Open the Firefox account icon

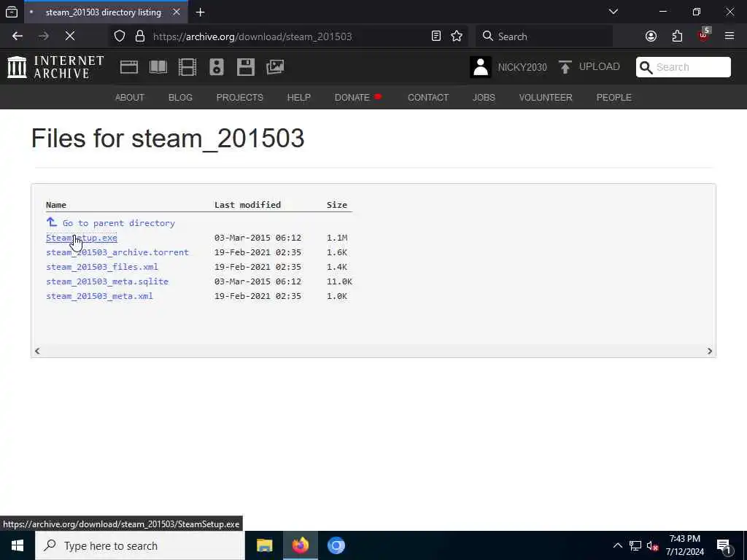coord(651,36)
